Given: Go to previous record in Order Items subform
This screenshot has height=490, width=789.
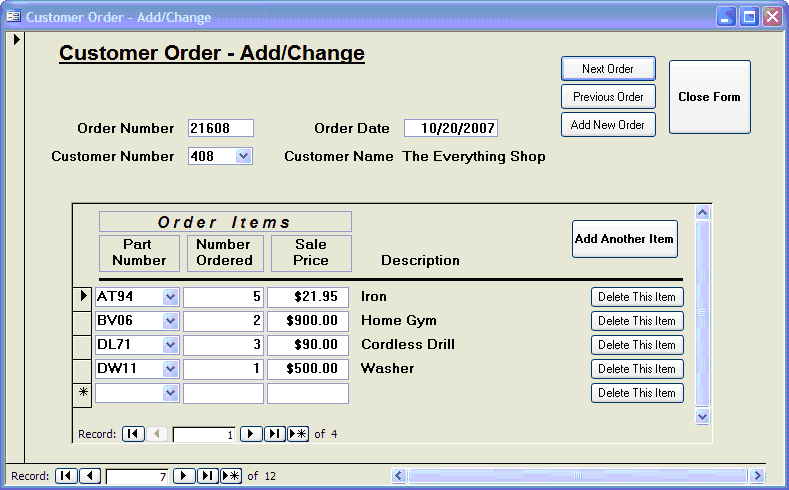Looking at the screenshot, I should point(157,434).
